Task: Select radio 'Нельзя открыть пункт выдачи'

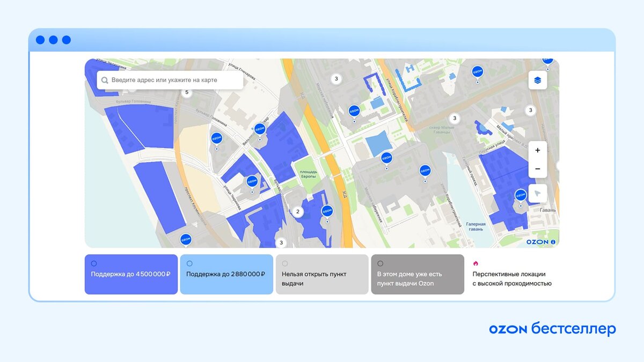Action: click(285, 263)
